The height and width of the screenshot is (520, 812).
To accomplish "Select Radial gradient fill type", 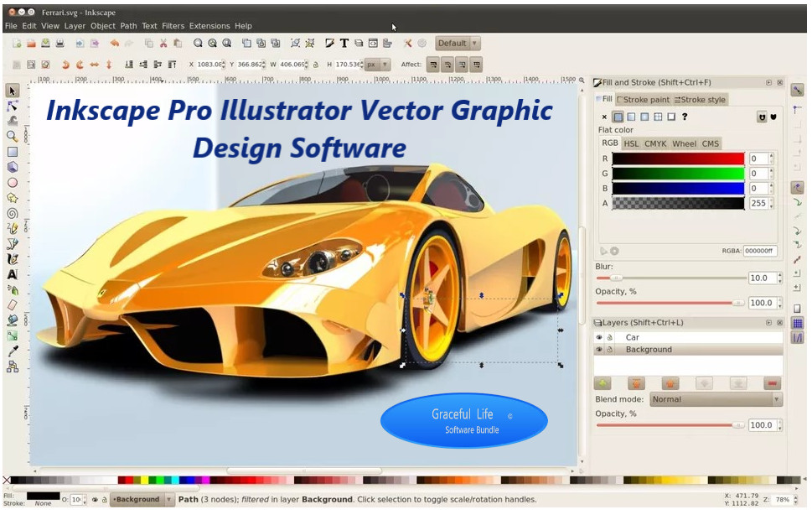I will click(644, 117).
